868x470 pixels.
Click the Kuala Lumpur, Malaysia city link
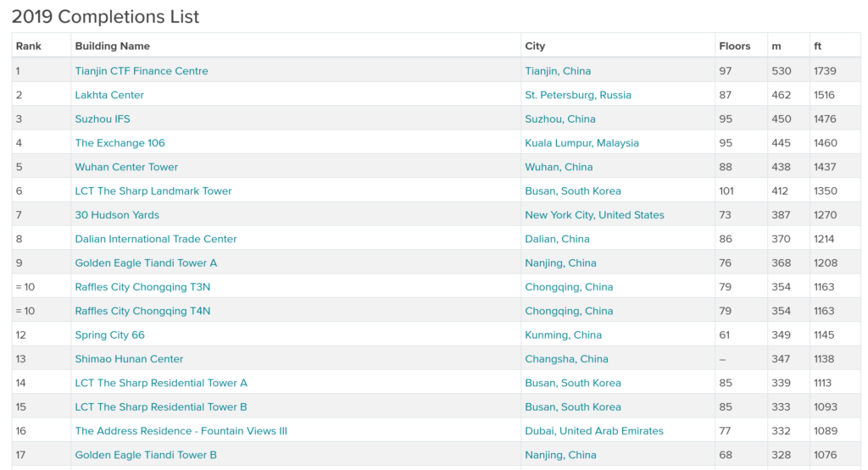pos(581,142)
